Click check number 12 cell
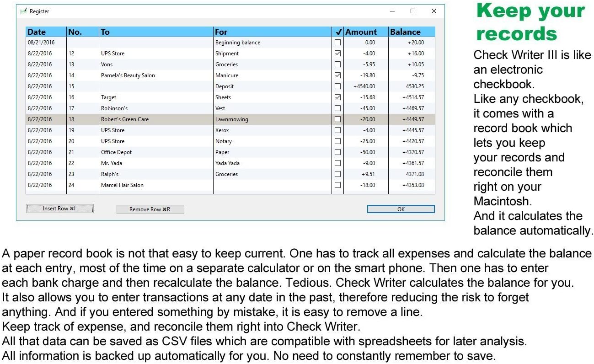 [83, 54]
